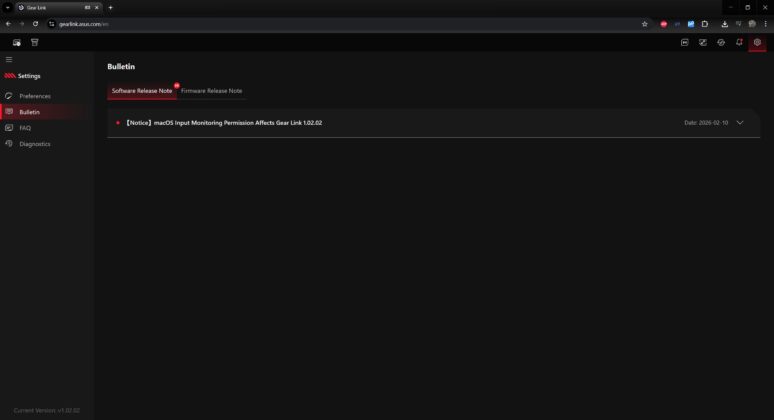Image resolution: width=774 pixels, height=420 pixels.
Task: Open the browser profile avatar
Action: point(752,24)
